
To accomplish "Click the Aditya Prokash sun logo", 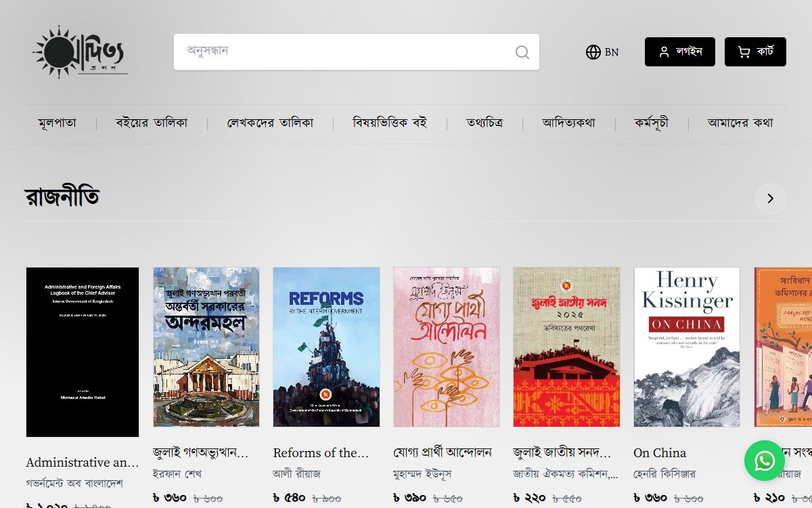I will (x=81, y=52).
